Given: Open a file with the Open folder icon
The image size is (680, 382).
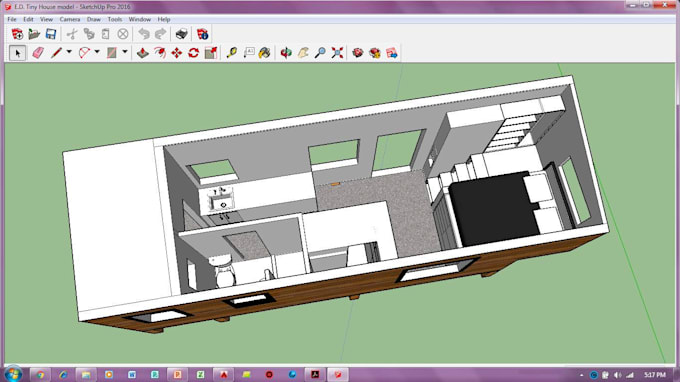Looking at the screenshot, I should 34,34.
